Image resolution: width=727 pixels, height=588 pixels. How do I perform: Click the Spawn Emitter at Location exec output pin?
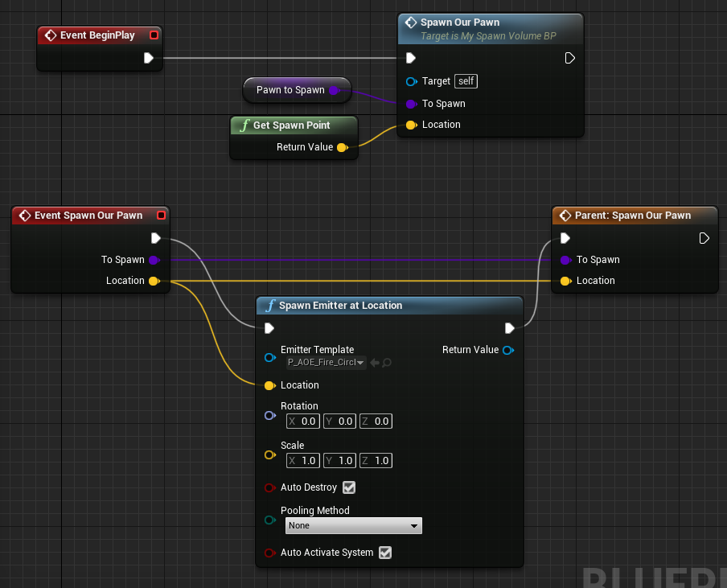coord(510,328)
